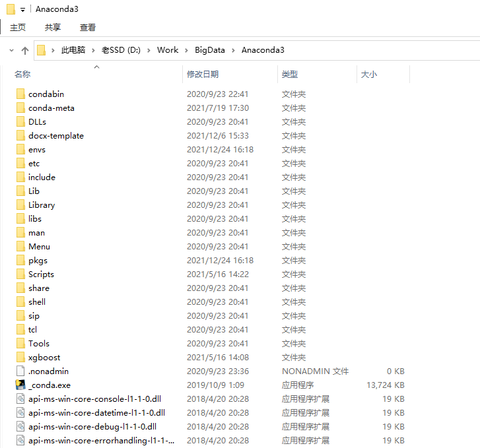
Task: Click NONADMIN 文件 type text
Action: click(316, 371)
